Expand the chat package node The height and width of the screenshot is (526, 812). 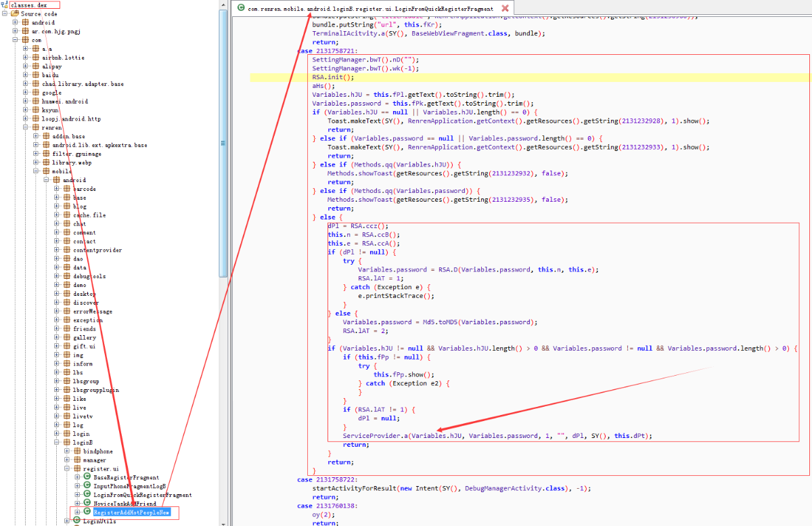click(x=57, y=223)
